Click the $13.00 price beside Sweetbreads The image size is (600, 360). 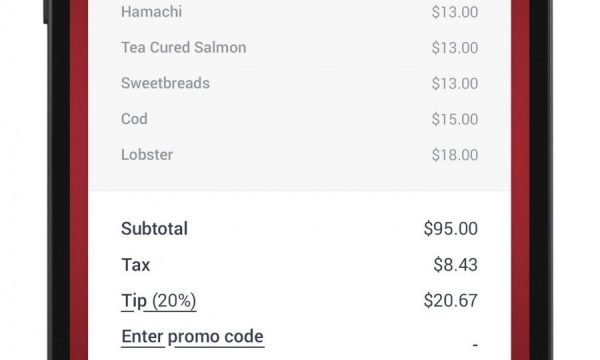(455, 83)
